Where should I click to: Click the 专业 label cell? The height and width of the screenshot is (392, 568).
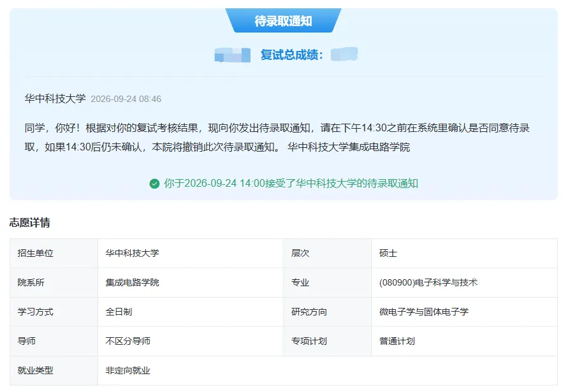tap(328, 282)
